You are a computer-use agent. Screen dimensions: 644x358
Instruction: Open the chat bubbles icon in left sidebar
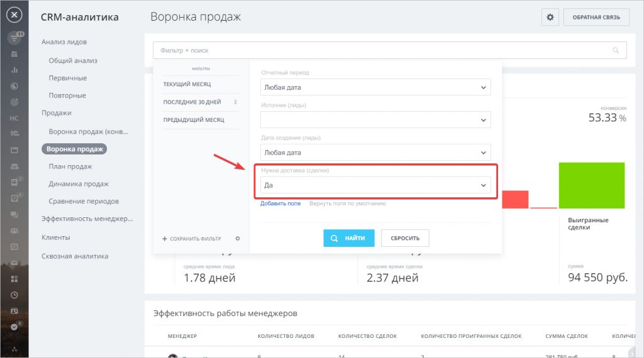click(14, 214)
